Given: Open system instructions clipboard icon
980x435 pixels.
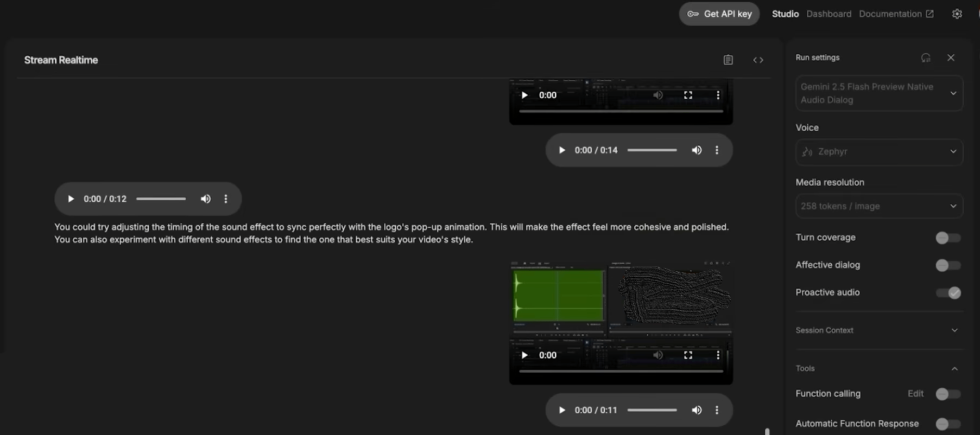Looking at the screenshot, I should 728,60.
